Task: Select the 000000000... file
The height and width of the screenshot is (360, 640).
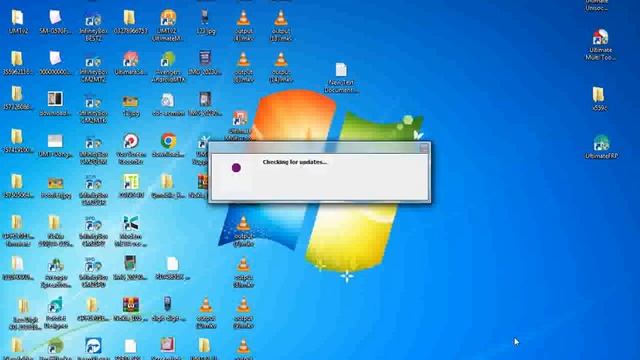Action: tap(56, 63)
